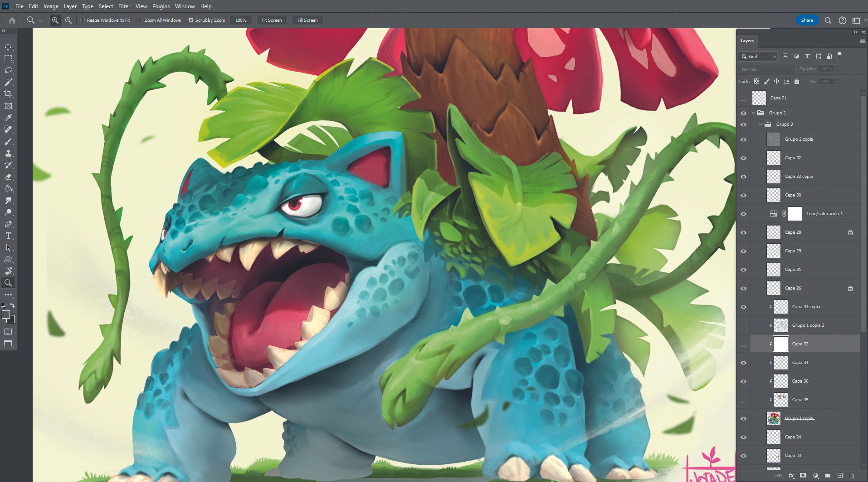Click the Fit Screen button

271,20
